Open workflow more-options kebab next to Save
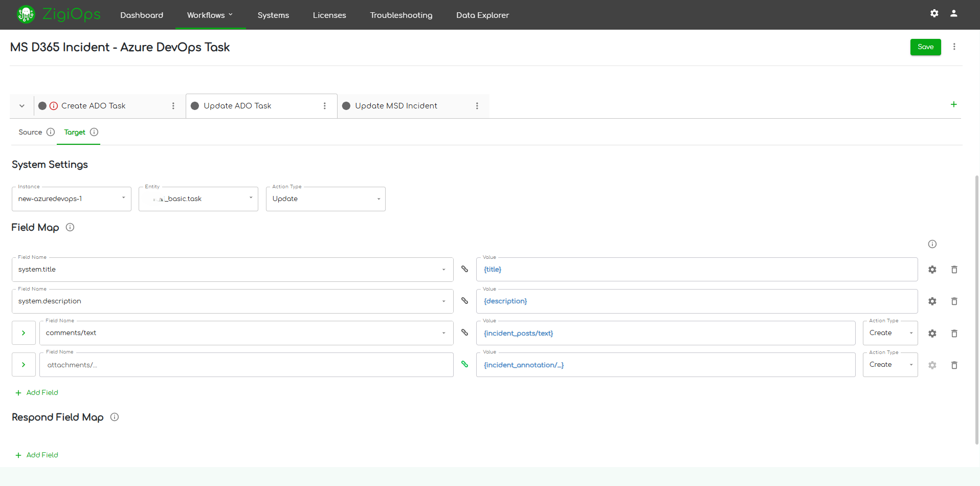 (x=954, y=47)
